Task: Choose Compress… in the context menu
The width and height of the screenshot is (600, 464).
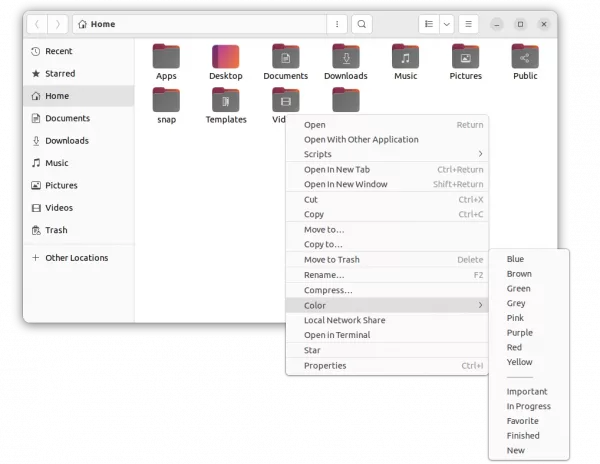Action: pyautogui.click(x=387, y=290)
